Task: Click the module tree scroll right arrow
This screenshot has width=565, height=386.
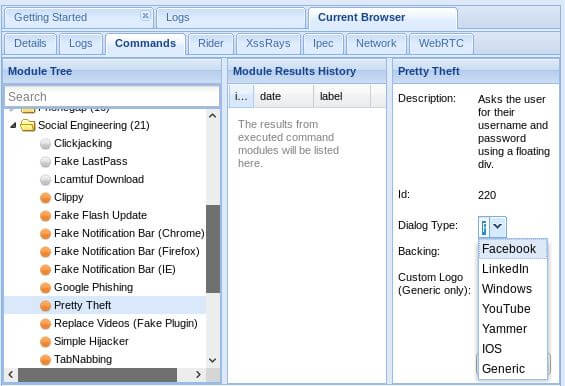Action: [x=198, y=374]
